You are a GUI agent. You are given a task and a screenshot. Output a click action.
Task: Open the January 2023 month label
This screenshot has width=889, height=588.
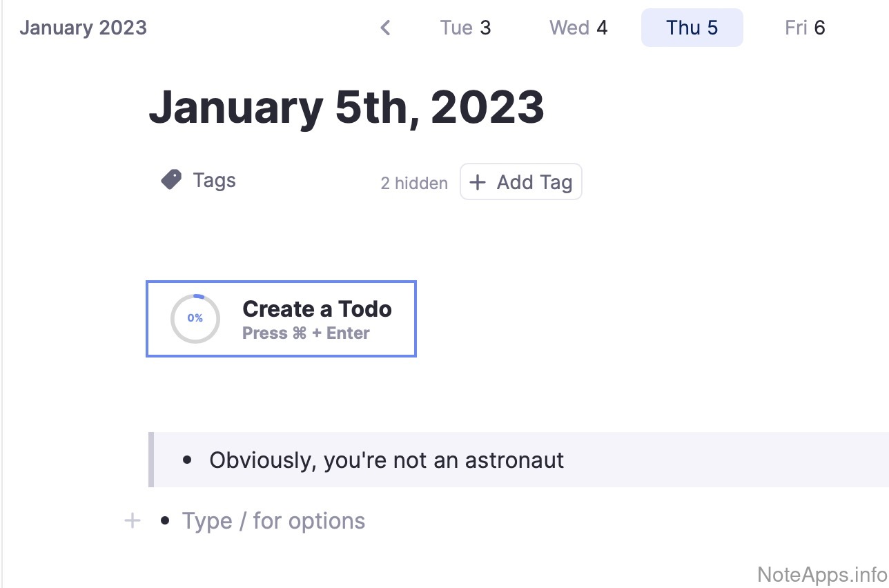coord(84,28)
